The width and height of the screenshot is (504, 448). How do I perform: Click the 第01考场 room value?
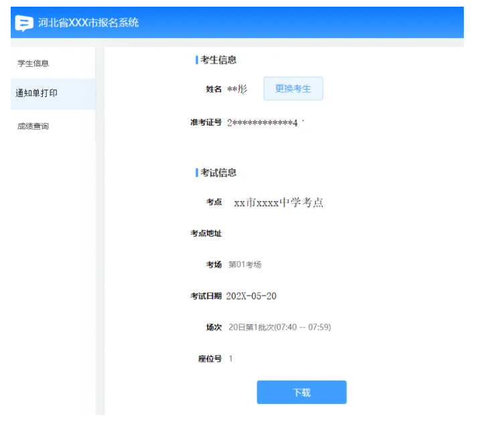245,265
